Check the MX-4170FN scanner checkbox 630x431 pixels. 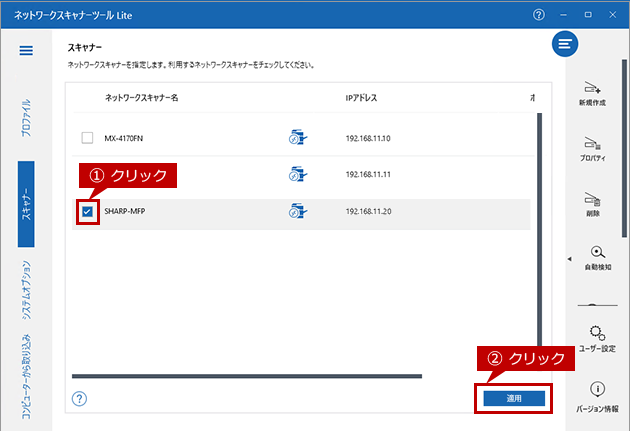click(x=87, y=138)
